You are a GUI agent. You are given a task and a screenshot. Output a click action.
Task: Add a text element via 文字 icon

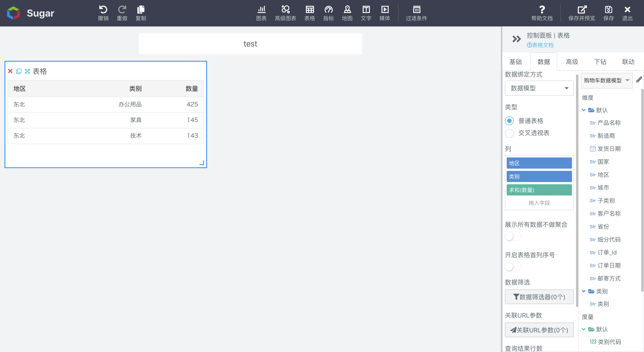[366, 9]
